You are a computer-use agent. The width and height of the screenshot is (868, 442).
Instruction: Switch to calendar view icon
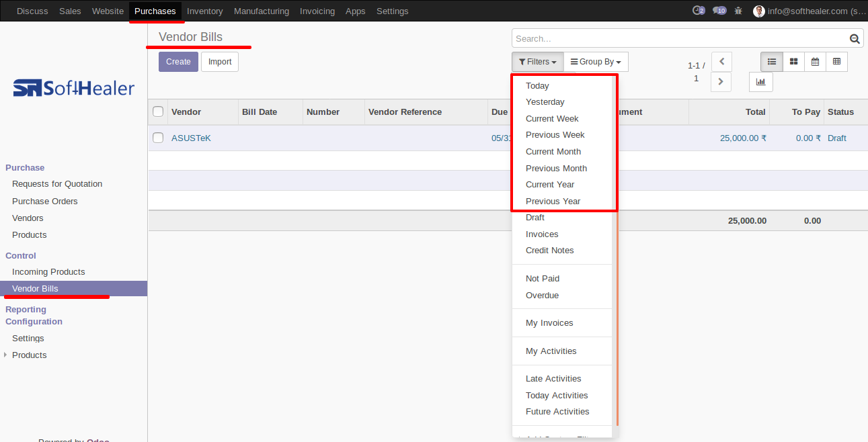(x=815, y=62)
